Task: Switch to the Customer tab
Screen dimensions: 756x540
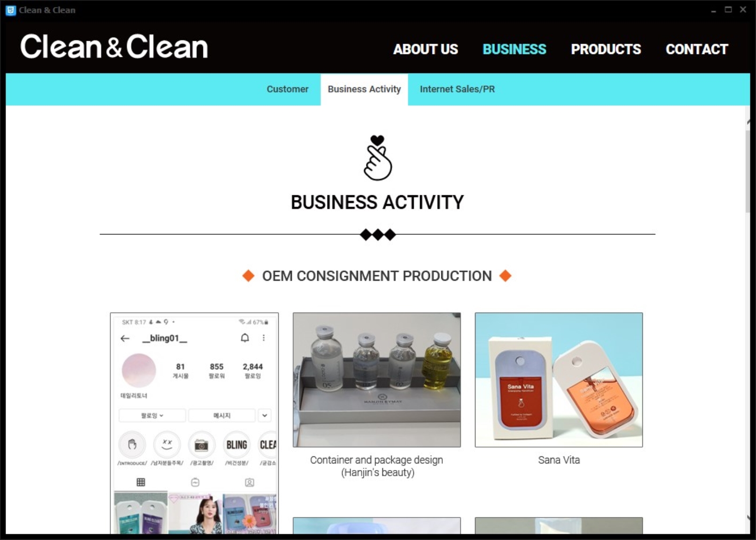Action: pyautogui.click(x=288, y=89)
